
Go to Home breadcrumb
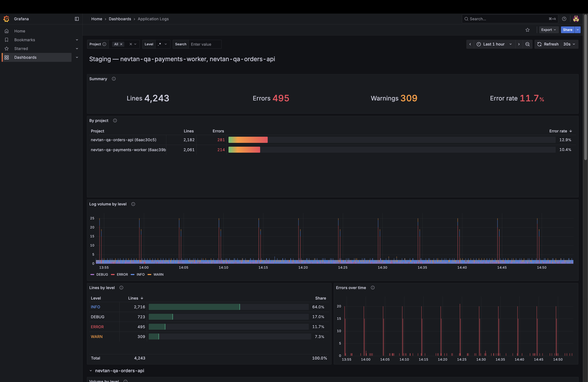97,19
